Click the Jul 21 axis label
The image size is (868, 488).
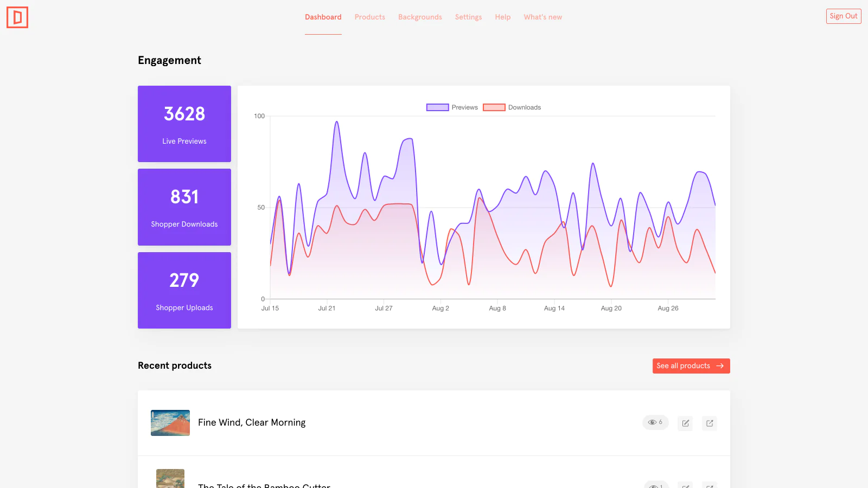[x=327, y=308]
